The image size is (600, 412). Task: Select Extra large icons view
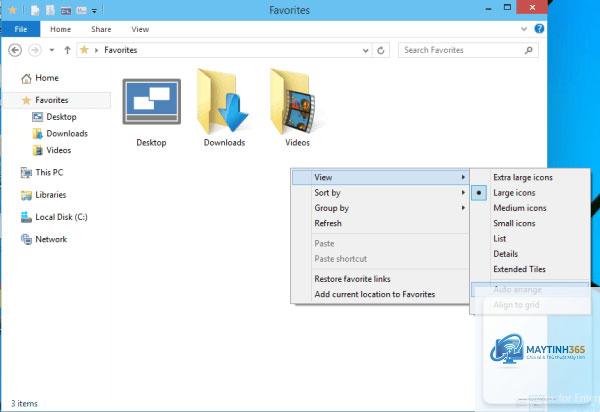[530, 178]
